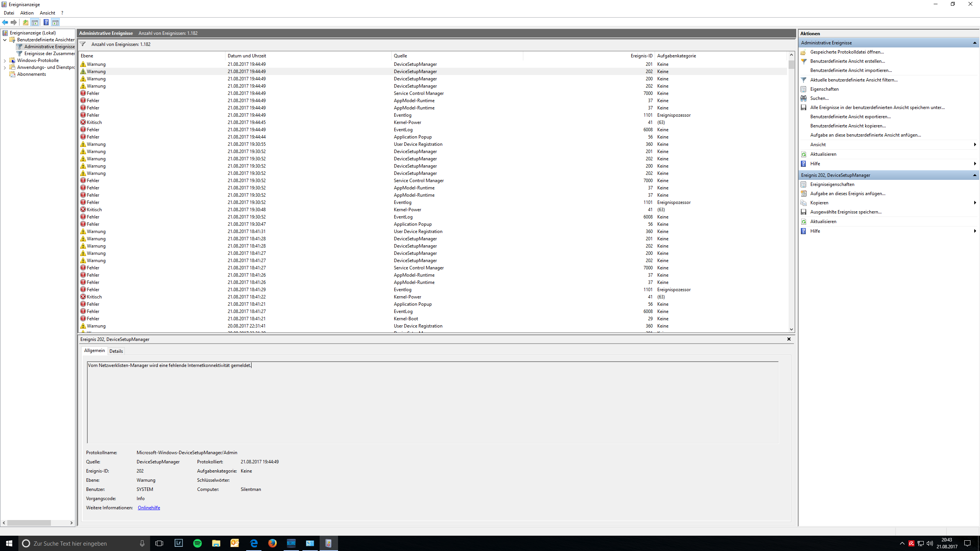This screenshot has height=551, width=980.
Task: Click the Ereigniseigenschaften icon in actions pane
Action: click(x=804, y=184)
